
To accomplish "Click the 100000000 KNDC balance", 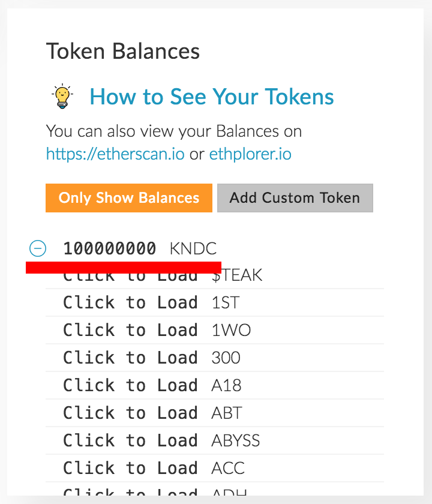I will click(110, 248).
